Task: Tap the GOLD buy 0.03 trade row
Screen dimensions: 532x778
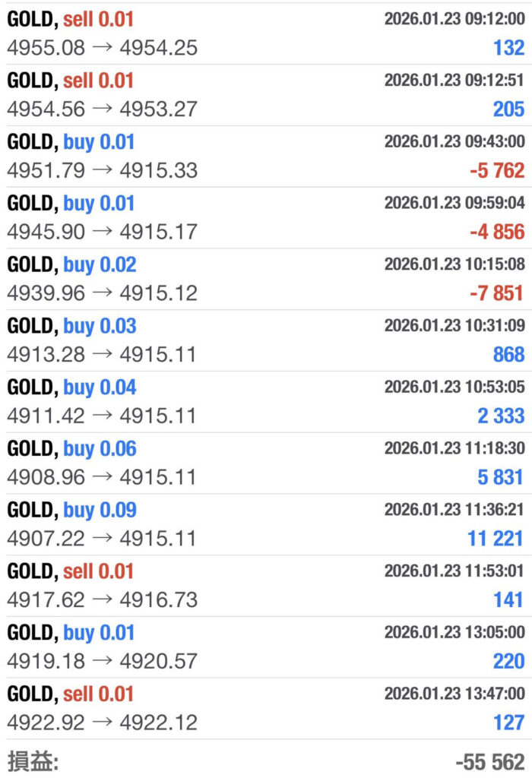Action: pos(266,340)
